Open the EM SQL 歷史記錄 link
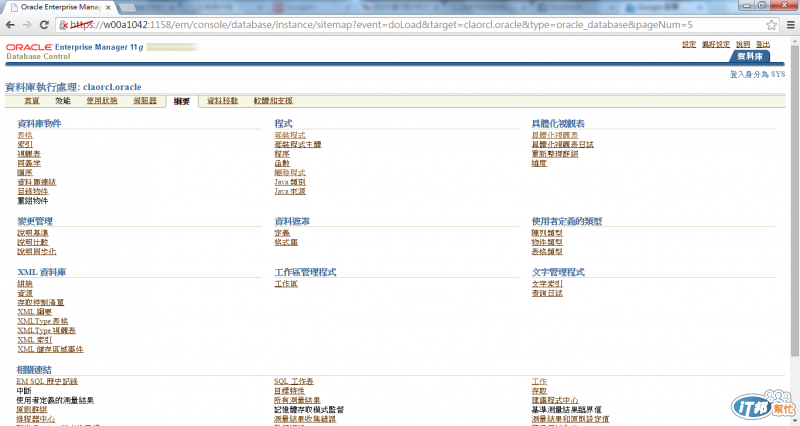 (47, 381)
